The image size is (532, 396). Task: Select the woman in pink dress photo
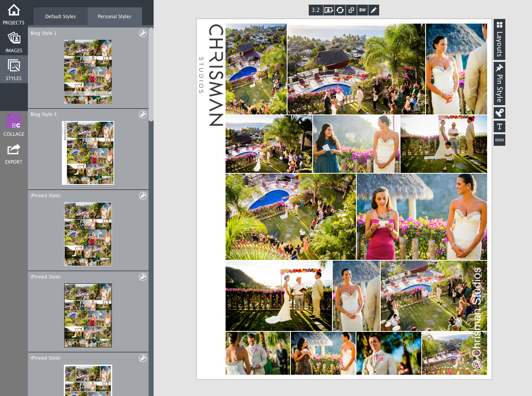coord(422,217)
